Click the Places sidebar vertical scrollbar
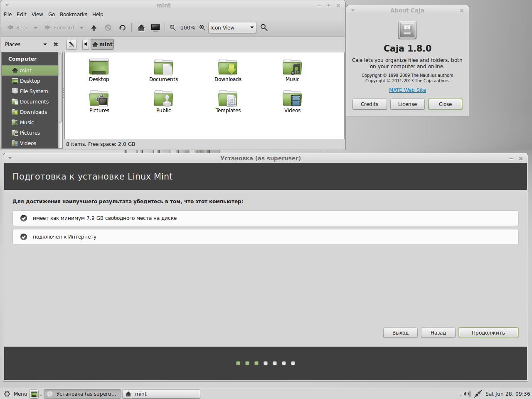The width and height of the screenshot is (532, 399). point(60,88)
